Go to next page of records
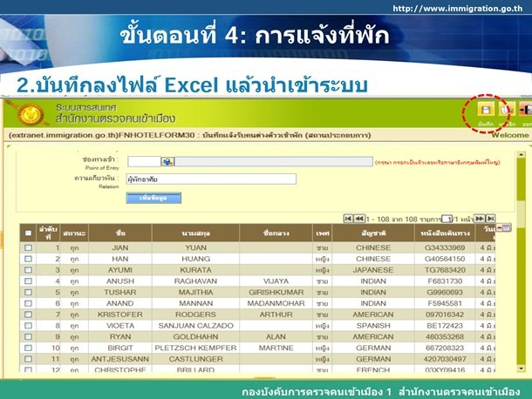Screen dimensions: 532x399 click(481, 218)
